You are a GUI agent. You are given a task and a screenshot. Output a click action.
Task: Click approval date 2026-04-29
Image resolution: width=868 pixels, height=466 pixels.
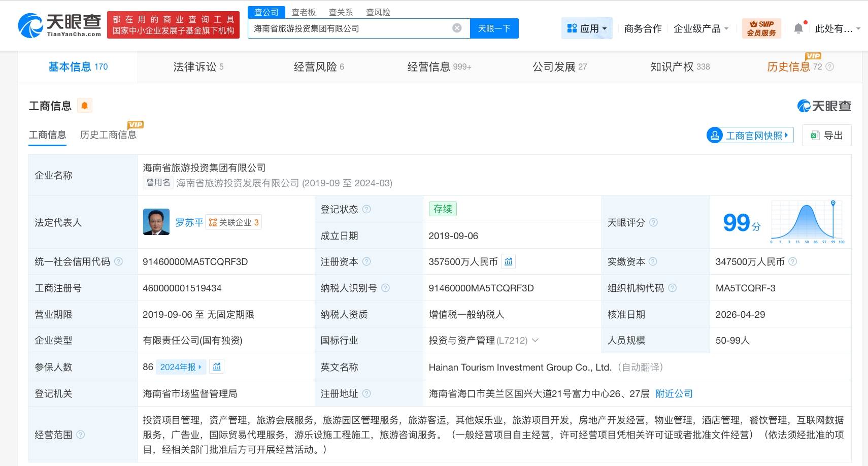tap(740, 314)
